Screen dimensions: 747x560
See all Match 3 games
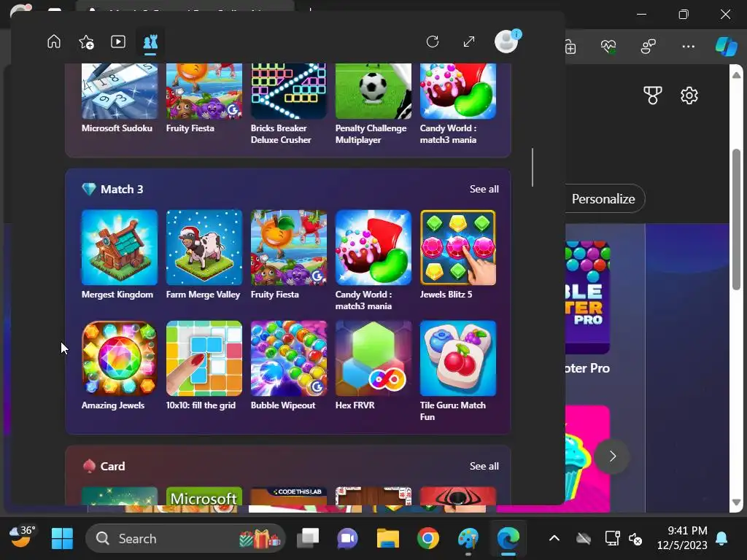coord(484,189)
